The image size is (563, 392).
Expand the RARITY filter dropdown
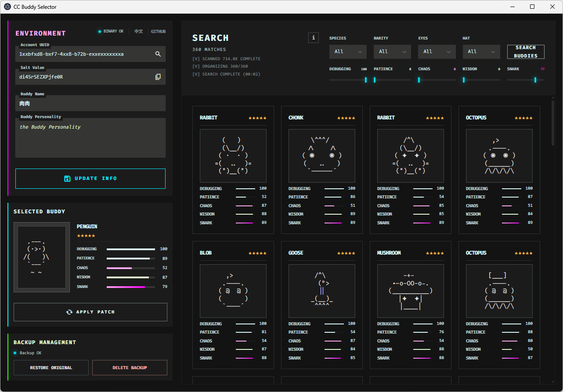coord(392,51)
